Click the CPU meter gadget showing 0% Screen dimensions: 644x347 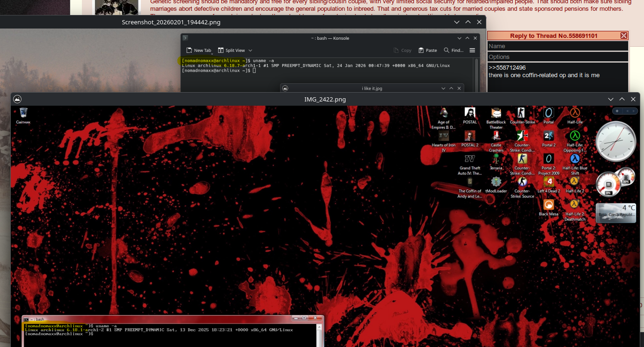(x=608, y=184)
